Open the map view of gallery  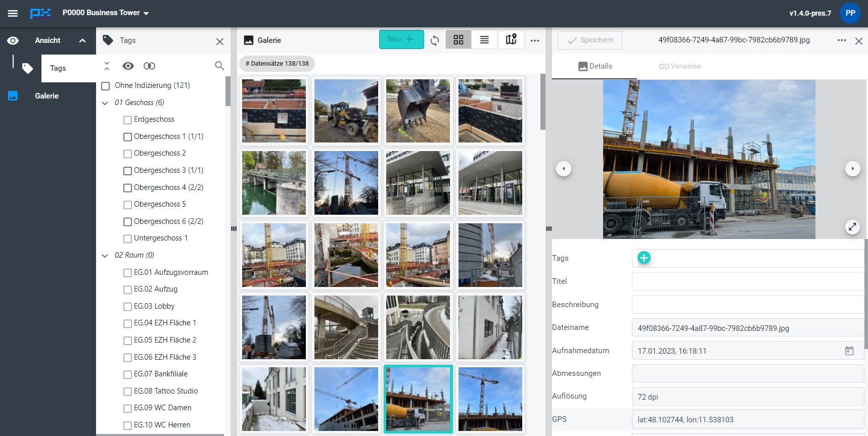click(511, 40)
